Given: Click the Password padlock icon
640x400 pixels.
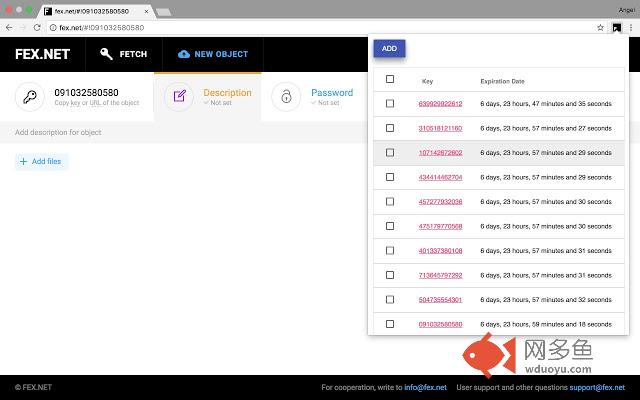Looking at the screenshot, I should (x=286, y=97).
